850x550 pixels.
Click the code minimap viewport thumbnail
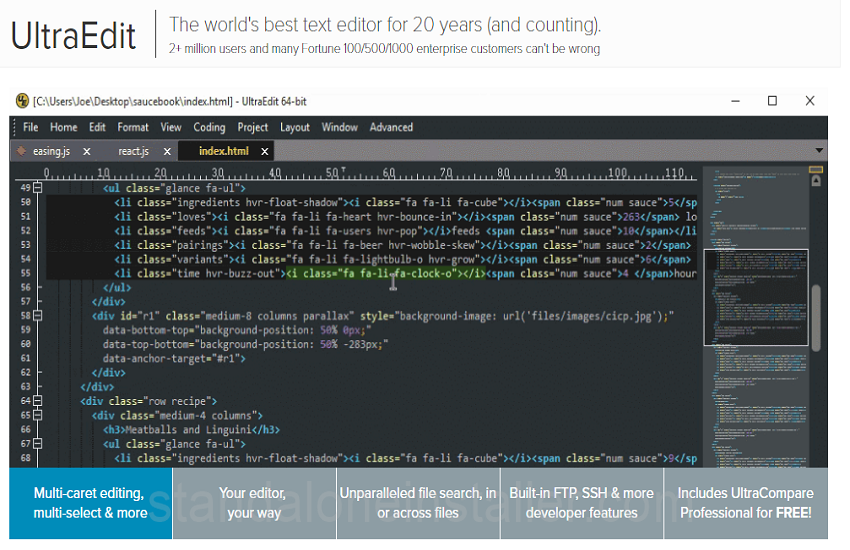(x=756, y=297)
